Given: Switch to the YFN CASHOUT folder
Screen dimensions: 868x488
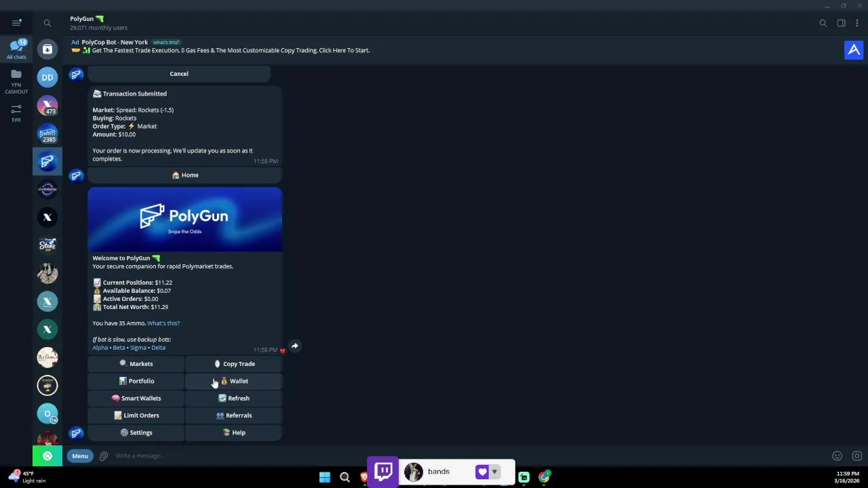Looking at the screenshot, I should coord(16,81).
